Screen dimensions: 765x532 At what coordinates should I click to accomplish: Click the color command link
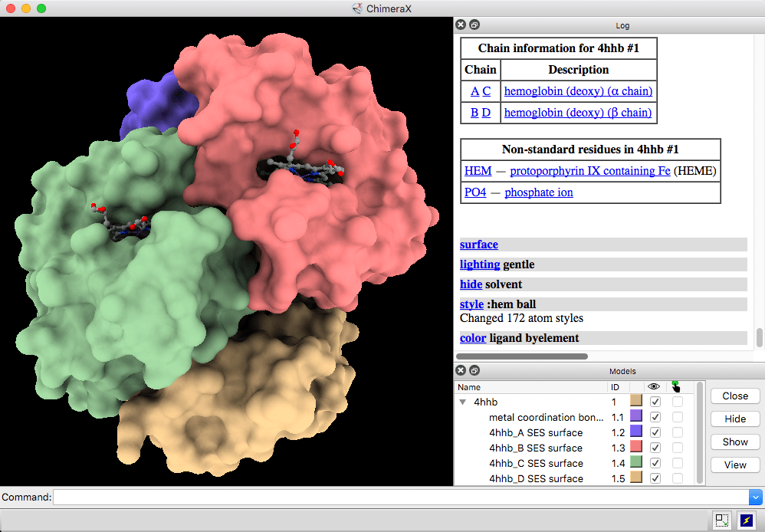(x=473, y=338)
